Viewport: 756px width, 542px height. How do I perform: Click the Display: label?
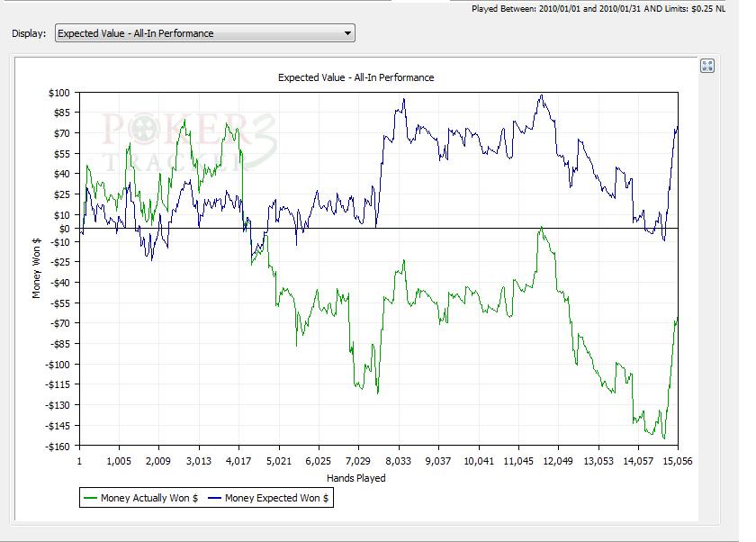click(x=29, y=33)
